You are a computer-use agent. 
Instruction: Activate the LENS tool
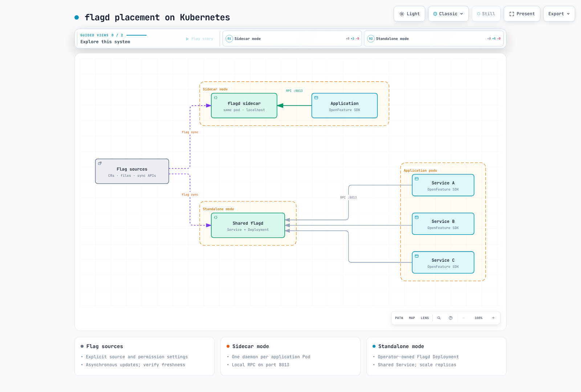[x=425, y=318]
